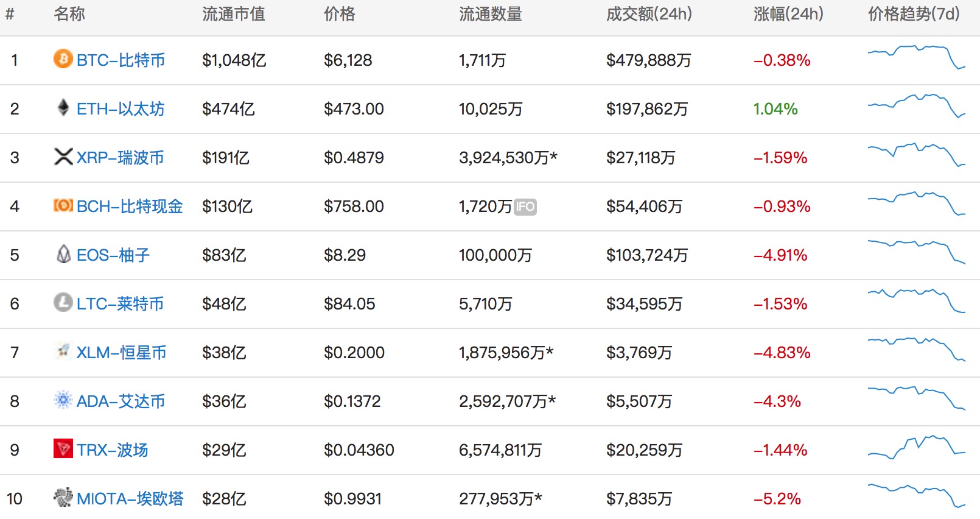
Task: View MIOTA 7-day price trend chart
Action: pyautogui.click(x=917, y=496)
